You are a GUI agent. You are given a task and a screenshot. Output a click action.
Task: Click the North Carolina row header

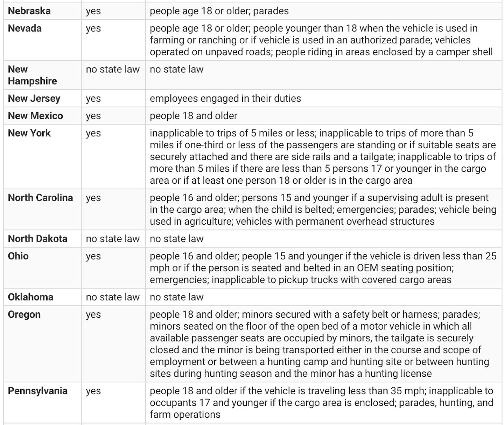point(40,198)
